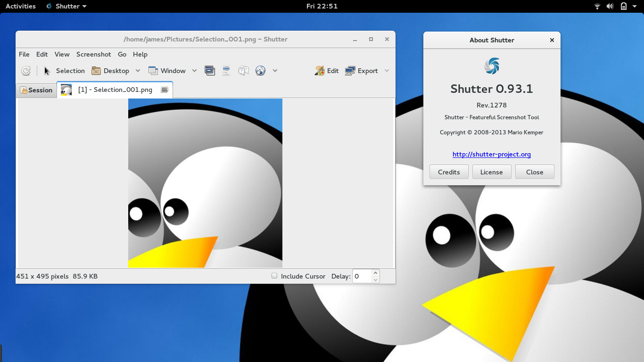
Task: Click the capture menu icon
Action: (x=226, y=71)
